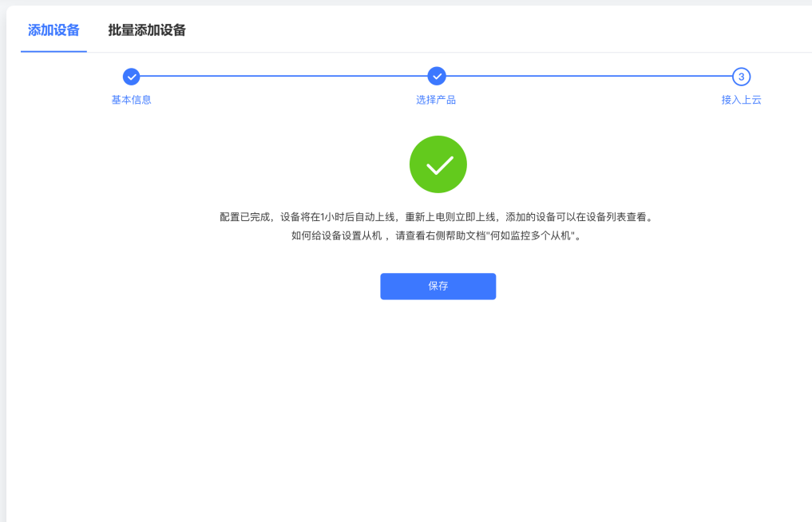
Task: Click the 如何给设备设置从机 help text line
Action: click(x=438, y=235)
